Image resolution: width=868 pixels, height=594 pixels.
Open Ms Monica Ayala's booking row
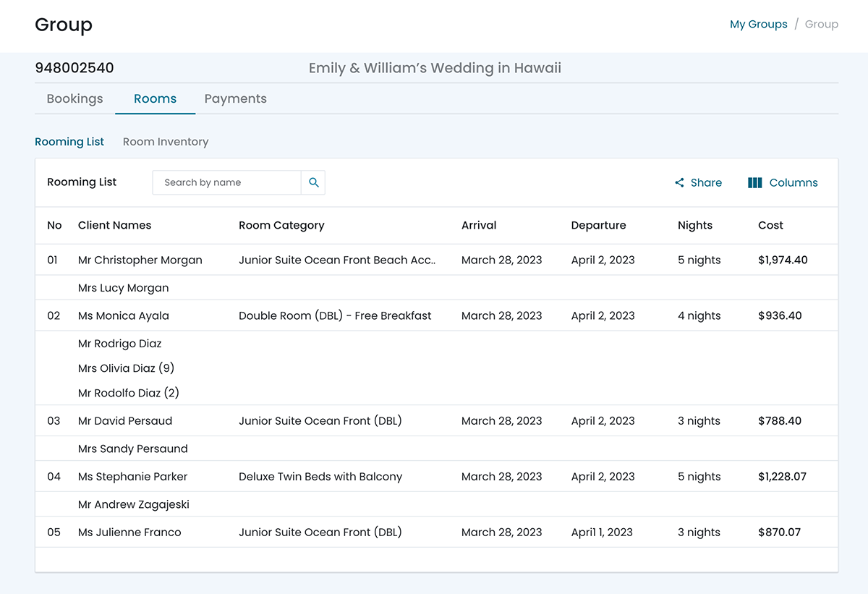tap(124, 316)
